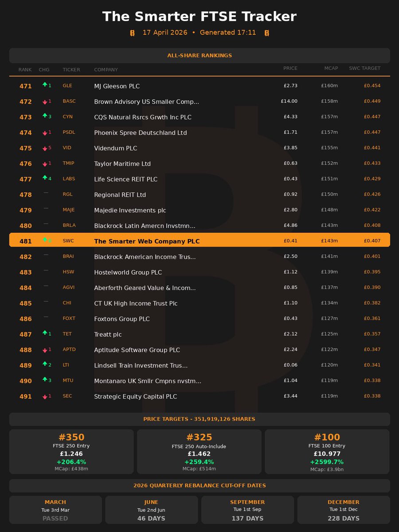Click Aberforth Geared Value & Incom... name
Viewport: 399px width, 532px height.
(x=145, y=288)
